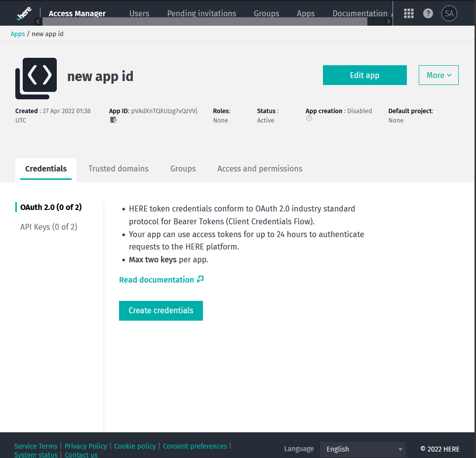Open the apps grid launcher icon

[x=409, y=13]
